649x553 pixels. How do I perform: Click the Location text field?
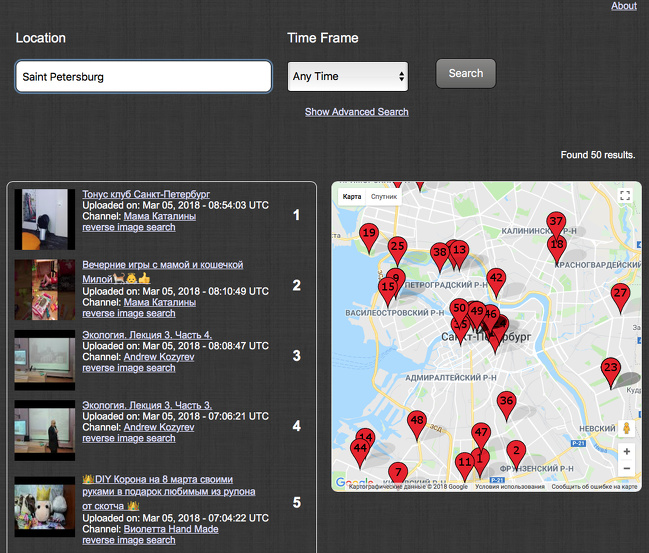pyautogui.click(x=143, y=77)
